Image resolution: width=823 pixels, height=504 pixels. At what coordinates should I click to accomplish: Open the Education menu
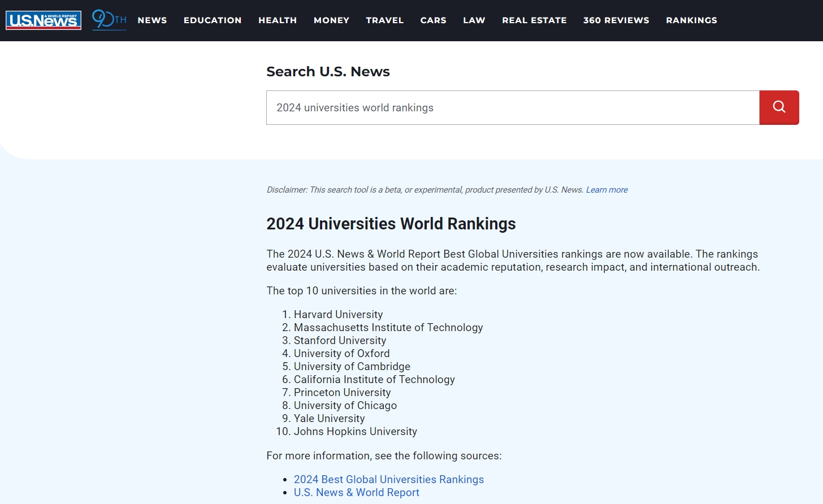[213, 20]
